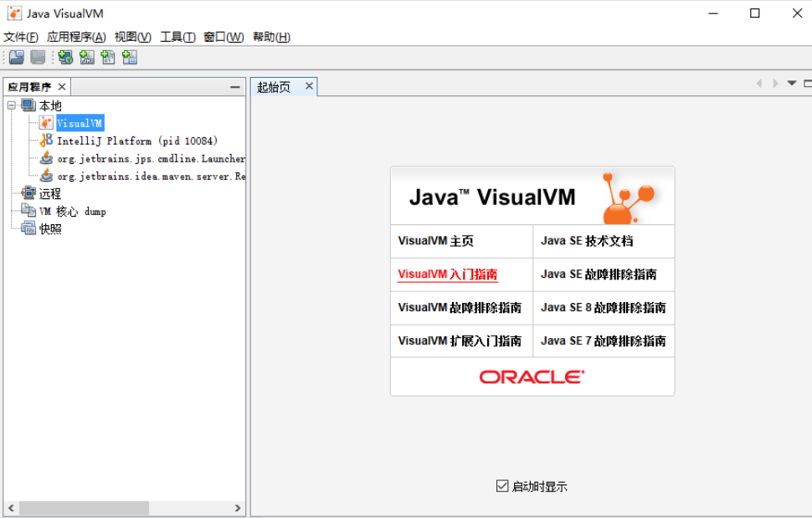Uncheck startup display option on start page
Screen dimensions: 812x518
pyautogui.click(x=501, y=485)
